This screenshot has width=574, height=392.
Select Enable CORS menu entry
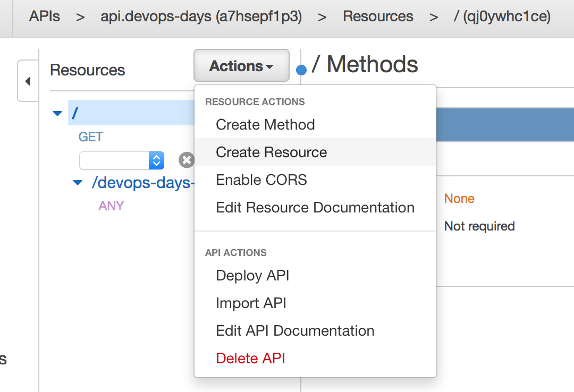pyautogui.click(x=261, y=180)
